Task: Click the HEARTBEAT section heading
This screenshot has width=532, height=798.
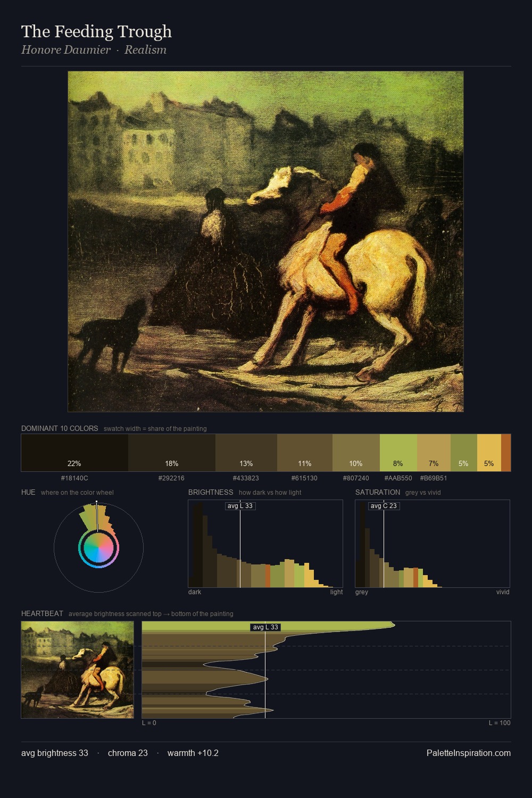Action: pyautogui.click(x=42, y=613)
